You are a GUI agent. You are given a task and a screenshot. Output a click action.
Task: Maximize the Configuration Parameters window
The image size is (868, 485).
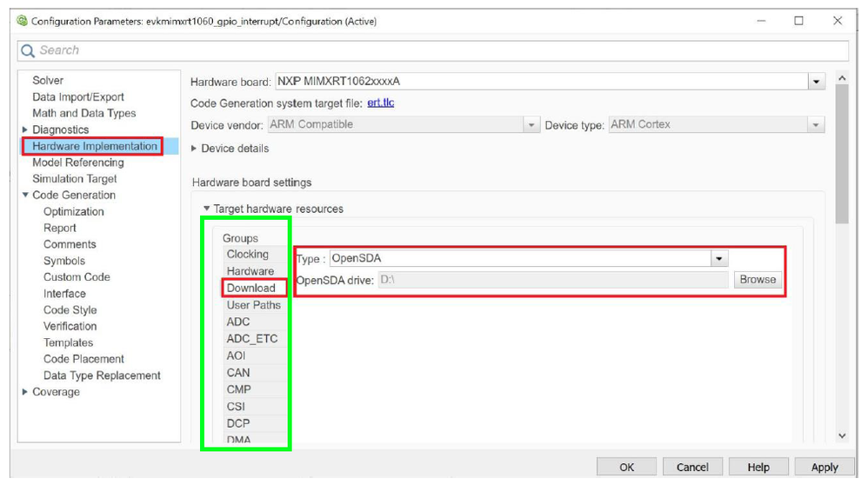point(798,21)
